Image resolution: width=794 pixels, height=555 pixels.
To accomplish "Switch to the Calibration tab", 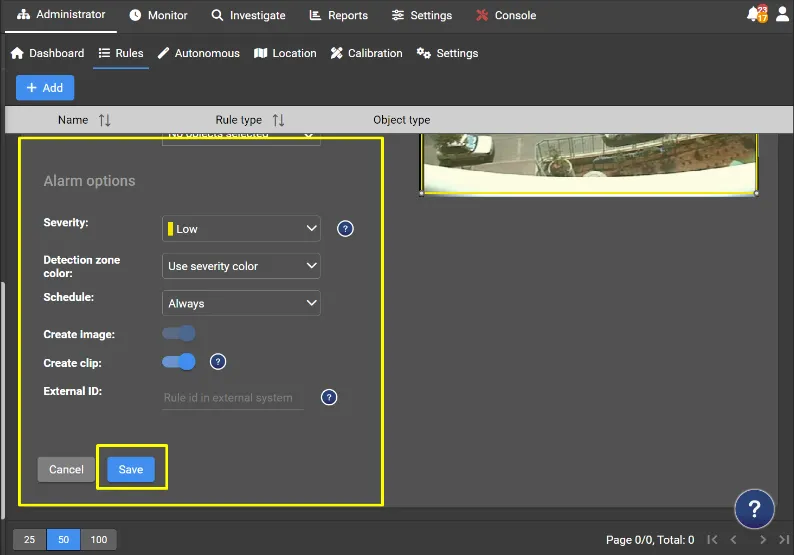I will [x=367, y=53].
